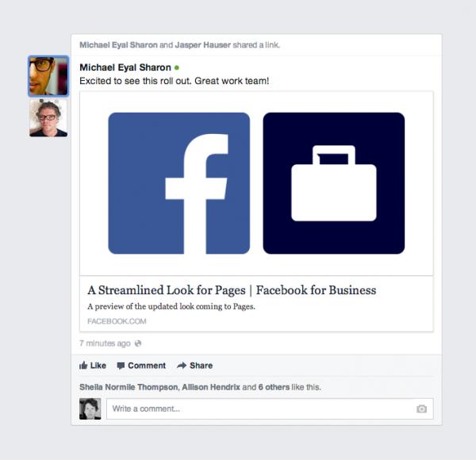476x460 pixels.
Task: Click the '7 minutes ago' timestamp
Action: [x=105, y=343]
